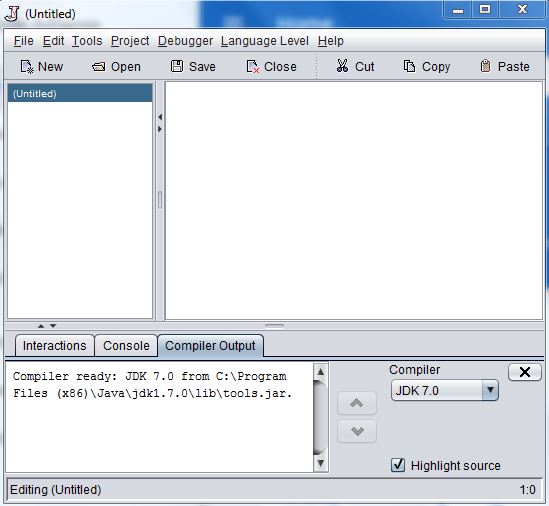Click the Paste clipboard icon
The height and width of the screenshot is (506, 549).
(485, 66)
